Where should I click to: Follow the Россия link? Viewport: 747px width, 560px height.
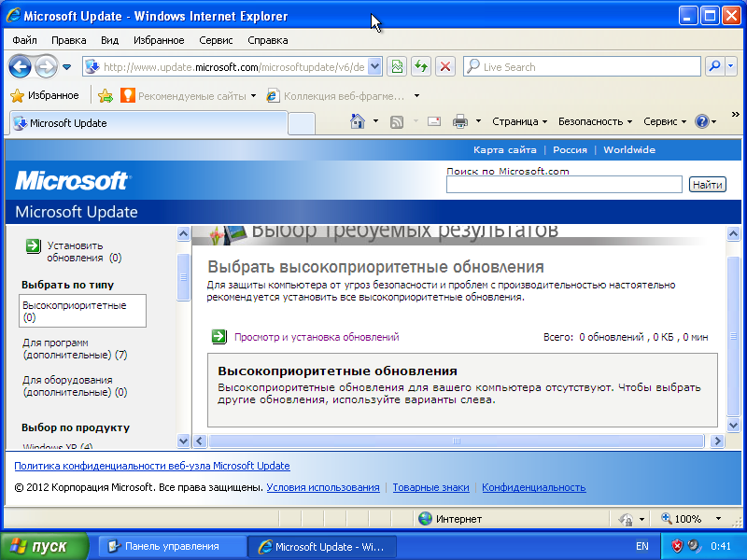(x=570, y=150)
